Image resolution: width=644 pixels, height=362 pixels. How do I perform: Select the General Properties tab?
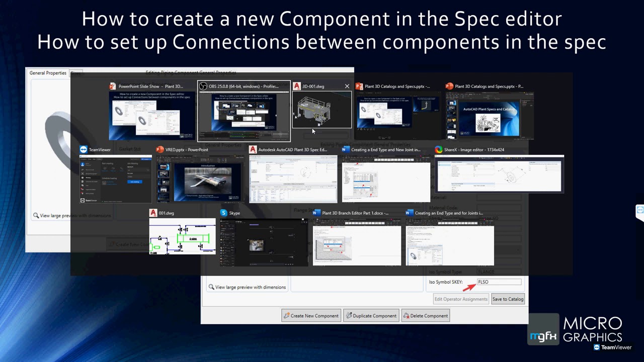pos(48,73)
